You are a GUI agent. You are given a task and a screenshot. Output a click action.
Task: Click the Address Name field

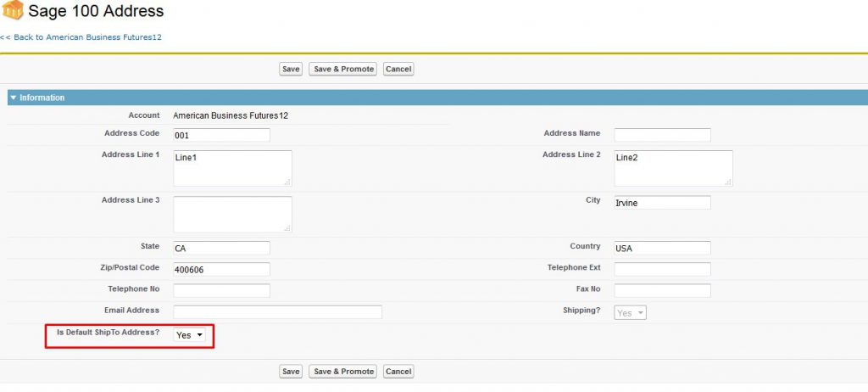coord(663,135)
